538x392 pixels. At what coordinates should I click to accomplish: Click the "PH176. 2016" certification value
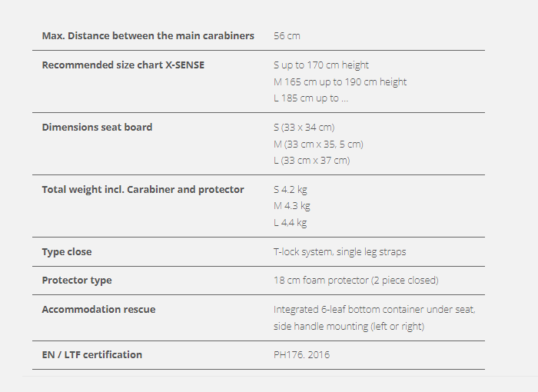pos(302,355)
